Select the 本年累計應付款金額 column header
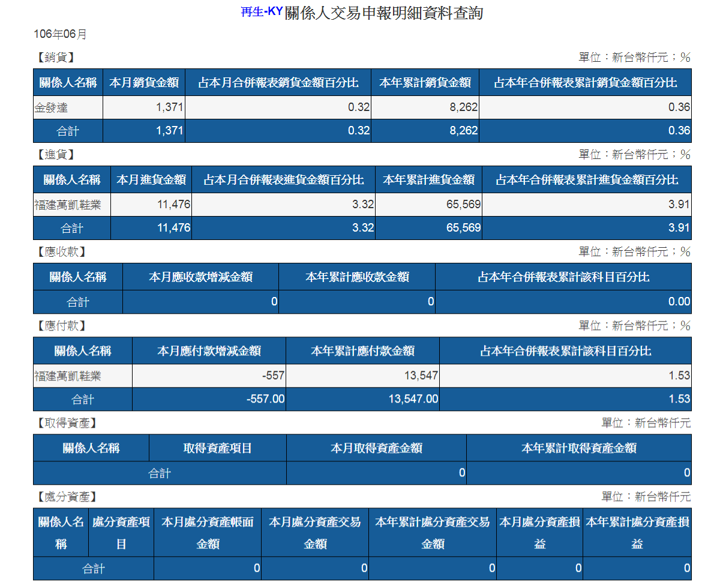The image size is (708, 588). click(x=362, y=351)
